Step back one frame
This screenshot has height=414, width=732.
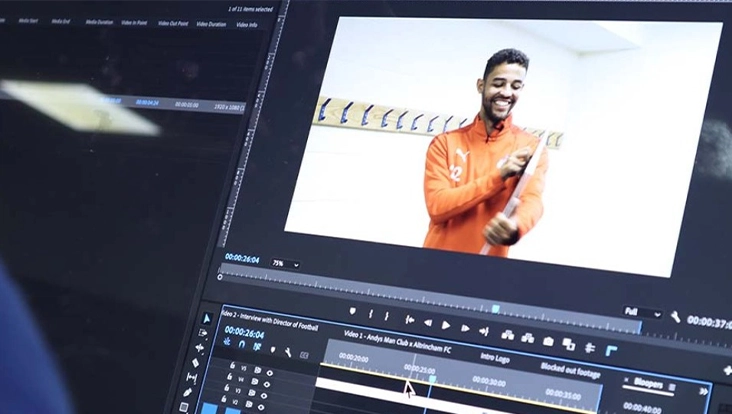click(428, 322)
